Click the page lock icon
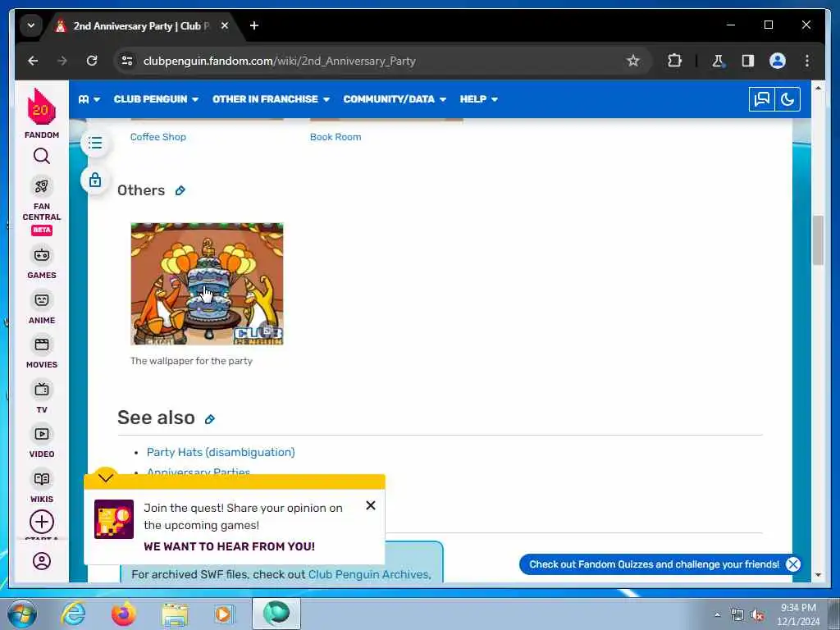This screenshot has height=630, width=840. 95,180
